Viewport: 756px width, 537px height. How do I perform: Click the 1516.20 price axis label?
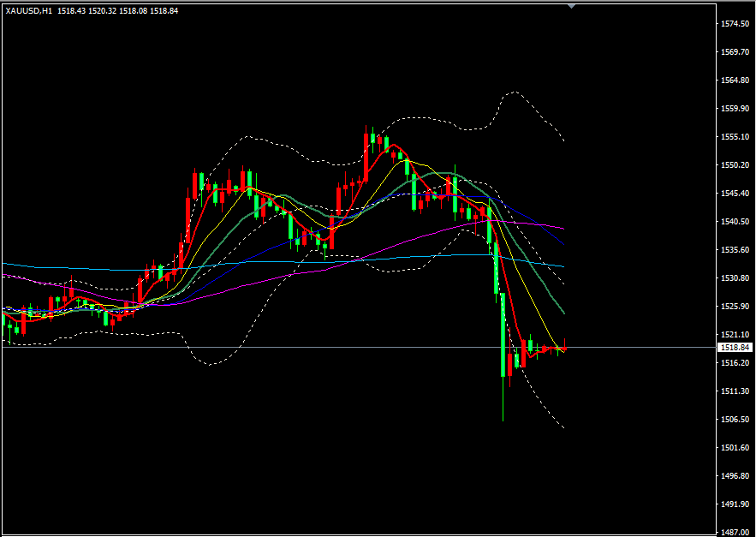735,363
